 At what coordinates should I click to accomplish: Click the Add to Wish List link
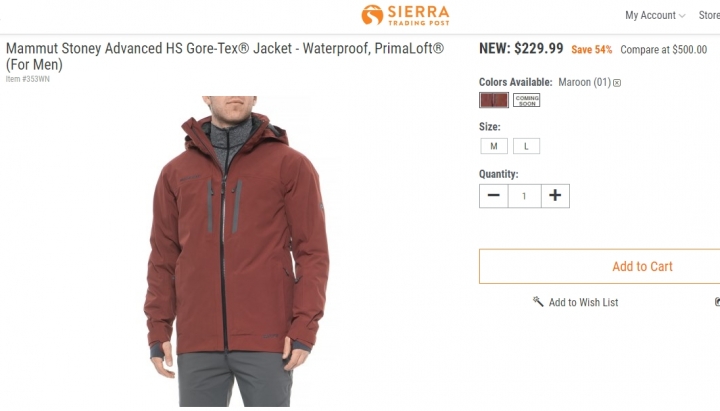click(583, 302)
